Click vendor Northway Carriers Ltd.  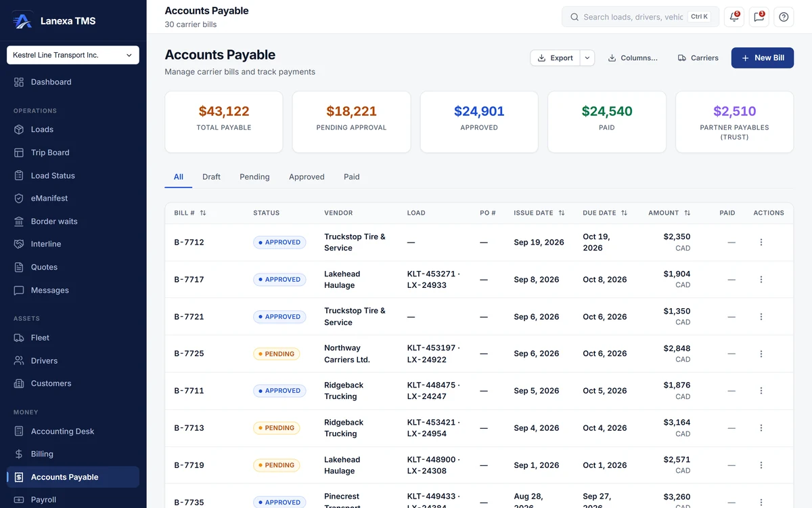click(347, 354)
